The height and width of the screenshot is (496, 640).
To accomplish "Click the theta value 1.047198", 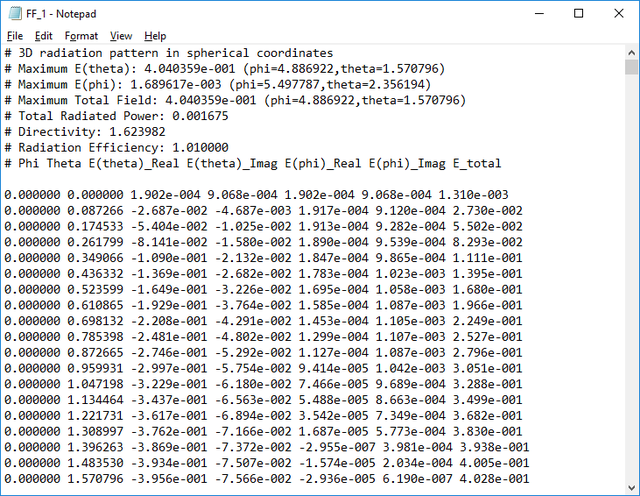I will tap(95, 384).
